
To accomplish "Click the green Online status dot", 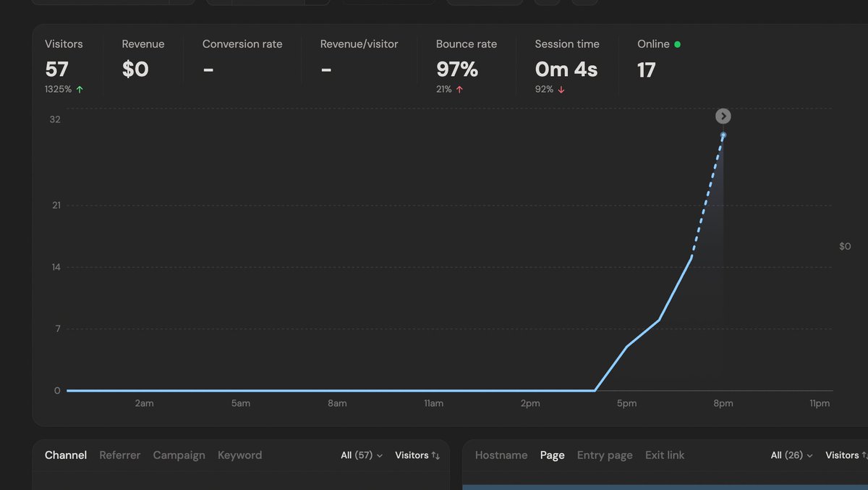I will [x=677, y=44].
